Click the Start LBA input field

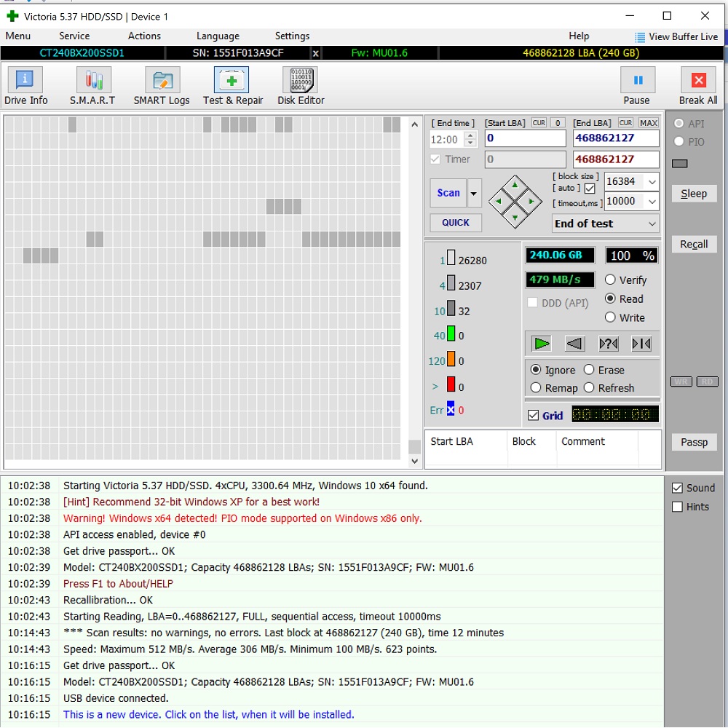[x=525, y=138]
